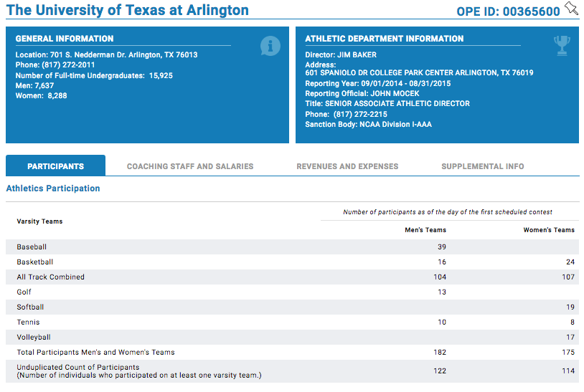Click the participants-as-of-first-contest note
This screenshot has width=584, height=392.
click(x=447, y=212)
